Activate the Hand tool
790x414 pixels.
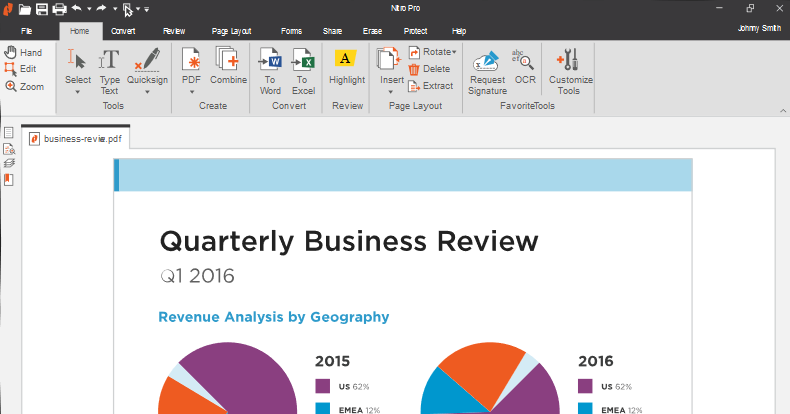click(x=23, y=52)
